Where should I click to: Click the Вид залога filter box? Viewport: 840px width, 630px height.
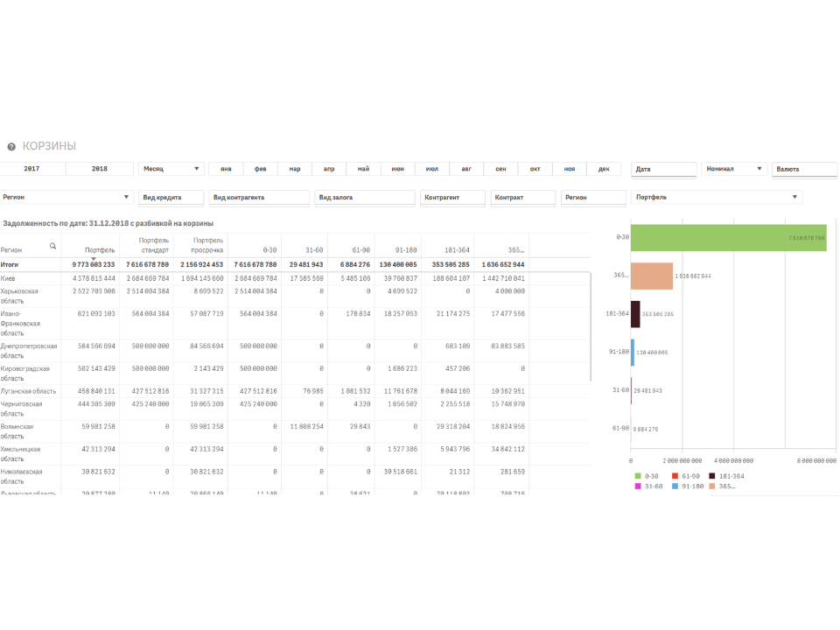point(364,198)
